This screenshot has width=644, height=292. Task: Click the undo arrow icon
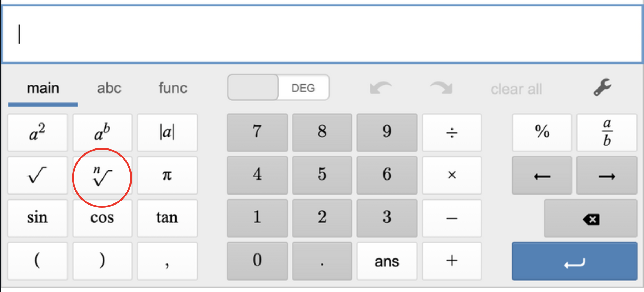(381, 87)
